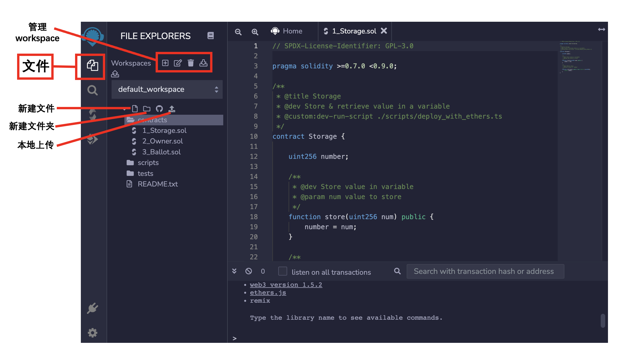Close the 1_Storage.sol tab
The height and width of the screenshot is (364, 630).
click(x=384, y=31)
